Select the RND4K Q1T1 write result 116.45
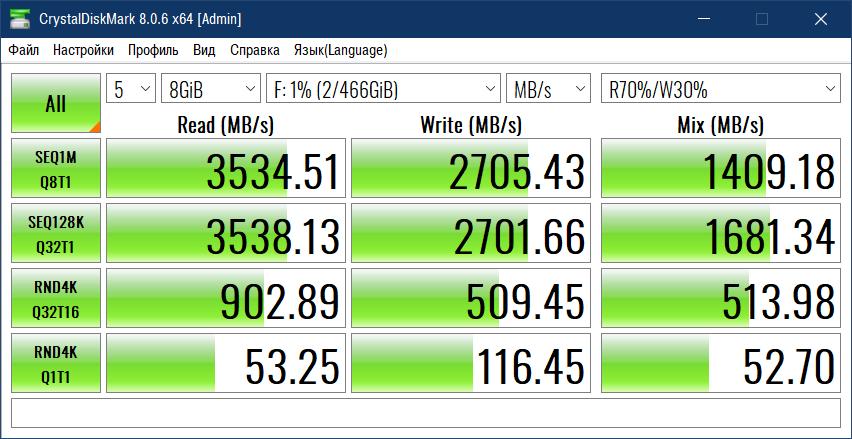Viewport: 852px width, 439px height. pos(471,363)
